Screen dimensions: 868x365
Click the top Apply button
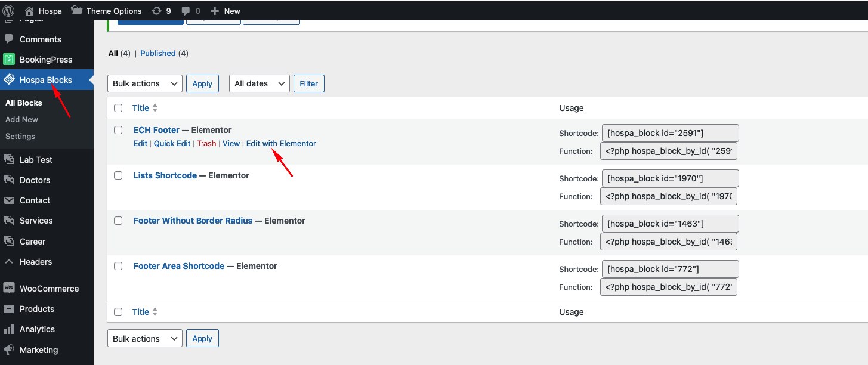tap(202, 83)
